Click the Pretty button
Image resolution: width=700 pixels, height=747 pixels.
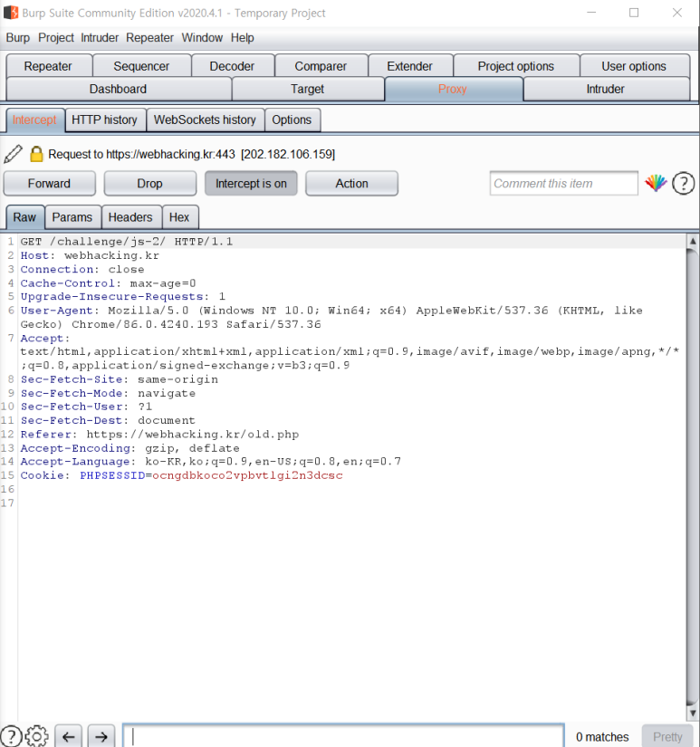pos(667,736)
